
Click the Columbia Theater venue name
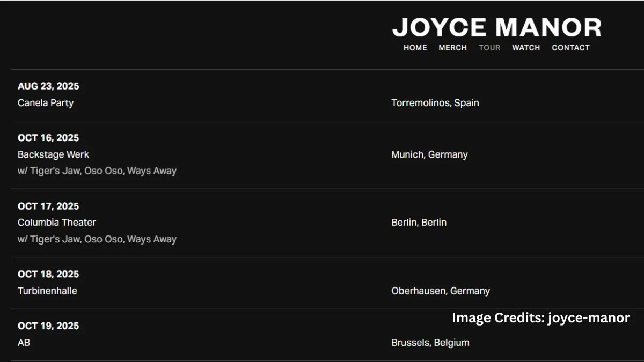click(x=57, y=223)
